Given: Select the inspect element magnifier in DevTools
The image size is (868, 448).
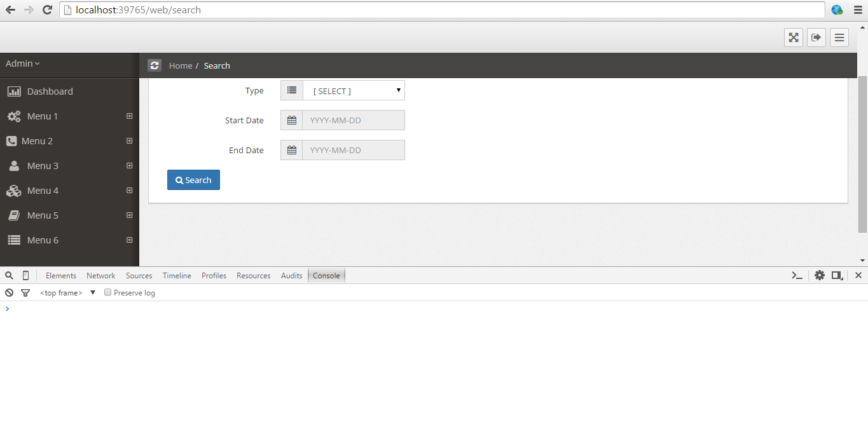Looking at the screenshot, I should 8,275.
